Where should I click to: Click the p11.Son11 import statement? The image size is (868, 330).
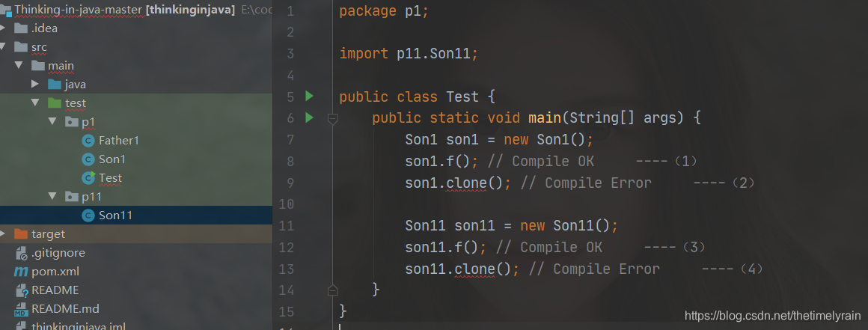point(409,54)
